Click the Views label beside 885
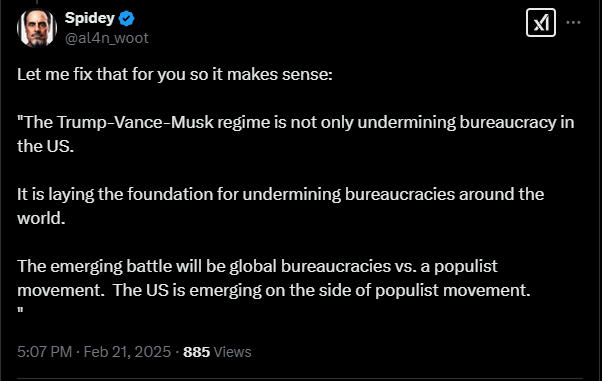 (x=232, y=352)
